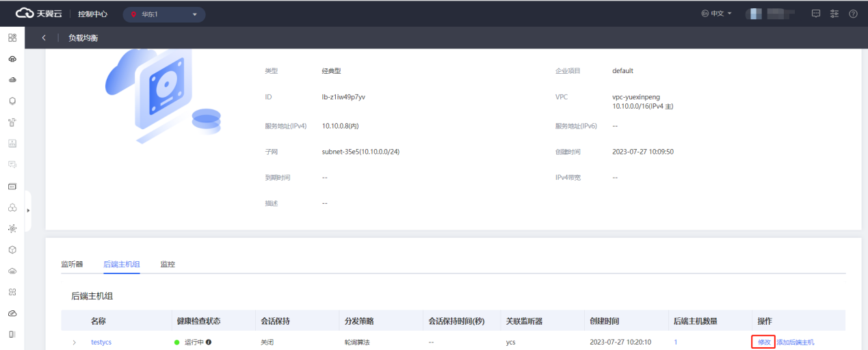Open the service grid icon in sidebar

click(x=12, y=38)
